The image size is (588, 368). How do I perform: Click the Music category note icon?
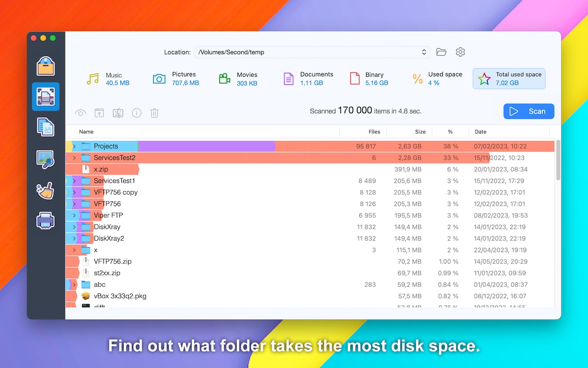pos(93,79)
